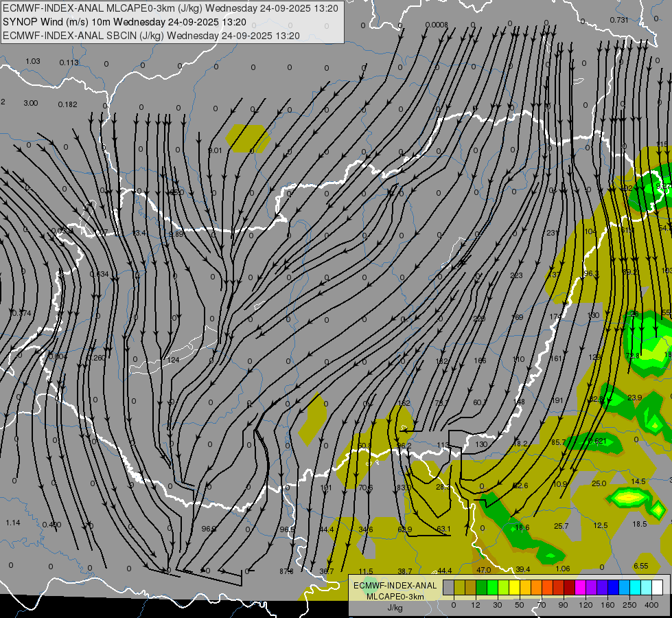
Task: Click the olive hexagon patch near 9.01
Action: (x=248, y=138)
